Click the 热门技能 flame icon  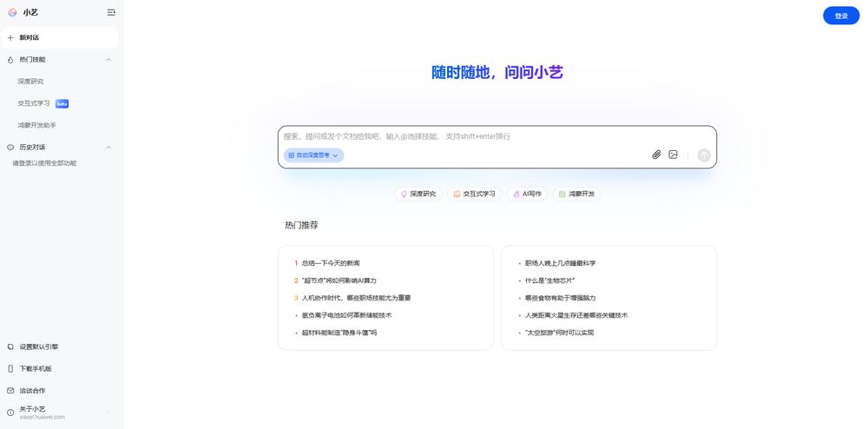tap(10, 60)
